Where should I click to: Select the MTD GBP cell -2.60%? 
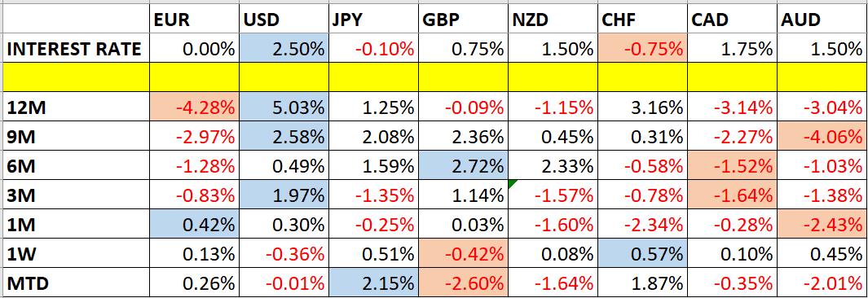[463, 283]
